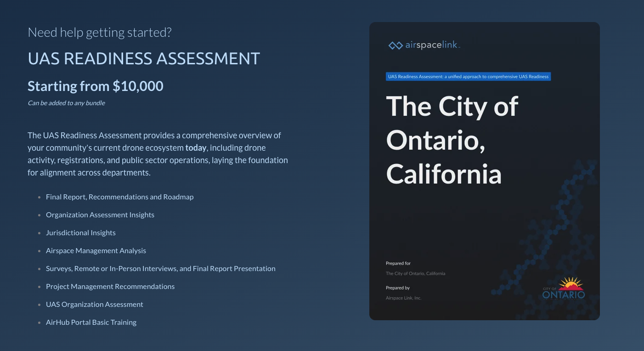Click 'Can be added to any bundle' note
The image size is (644, 351).
click(66, 103)
